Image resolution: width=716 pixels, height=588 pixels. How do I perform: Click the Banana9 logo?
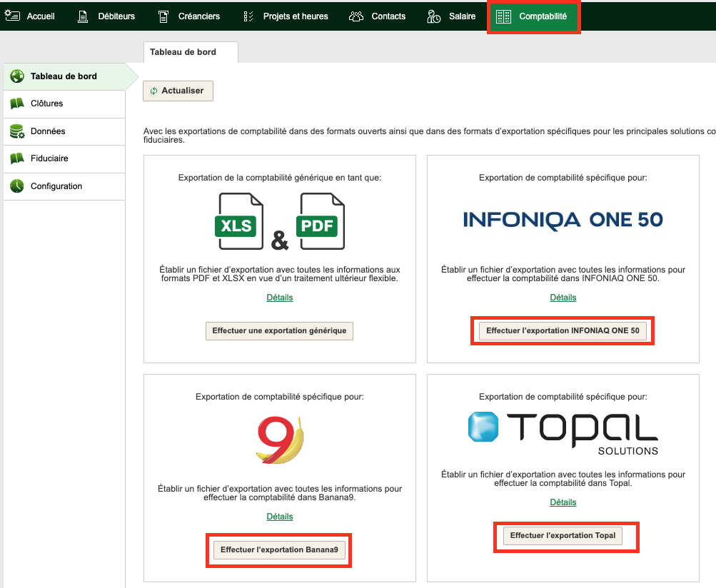pyautogui.click(x=279, y=440)
